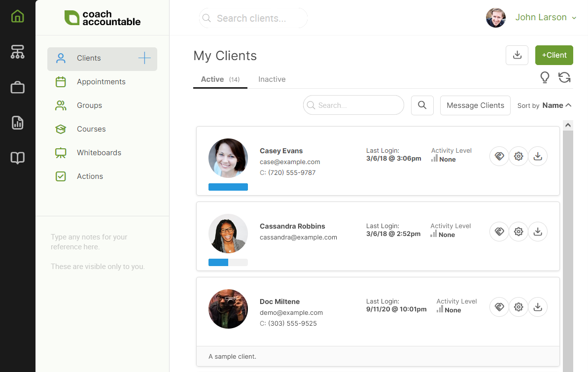Click the refresh icon near the lightbulb

click(x=564, y=77)
